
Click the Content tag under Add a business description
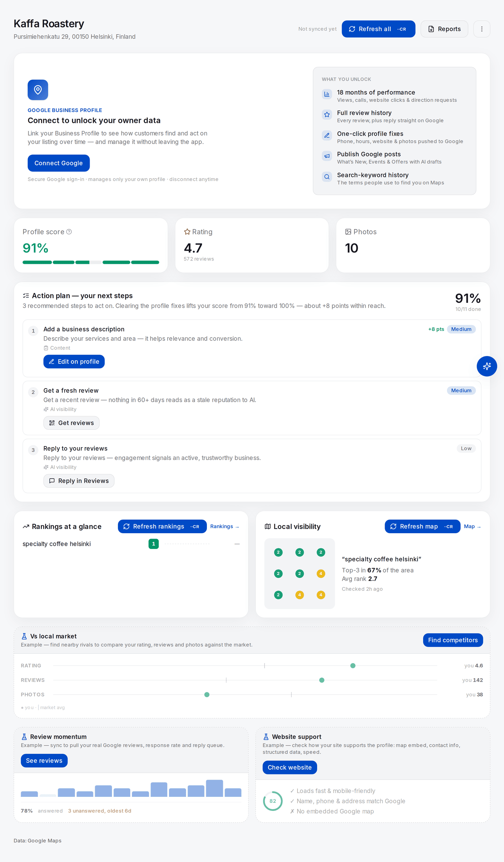click(57, 348)
